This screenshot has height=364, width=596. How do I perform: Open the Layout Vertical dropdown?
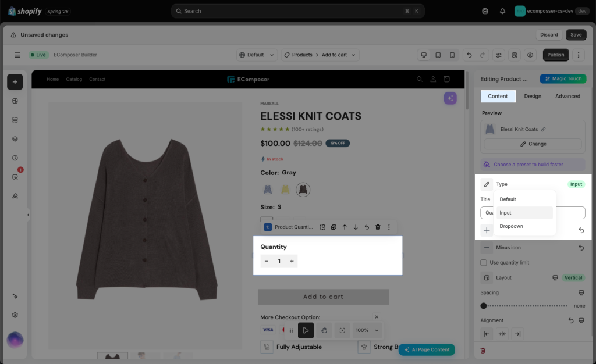[x=573, y=278]
